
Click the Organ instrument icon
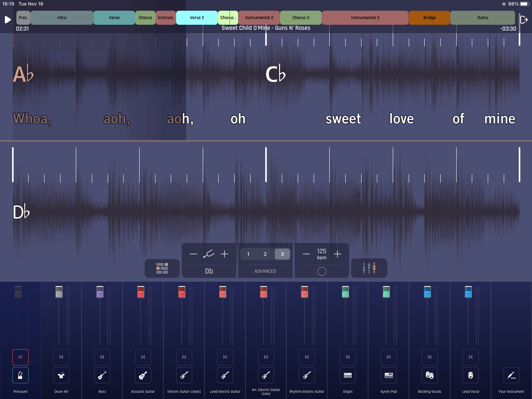point(348,375)
